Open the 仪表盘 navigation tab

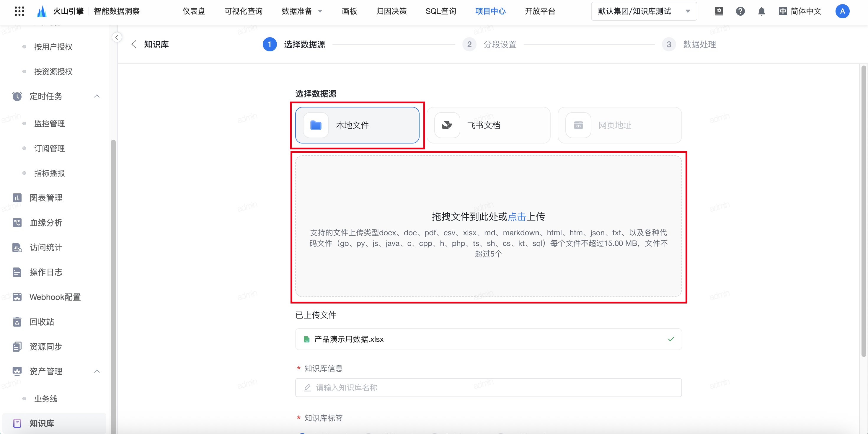coord(194,12)
